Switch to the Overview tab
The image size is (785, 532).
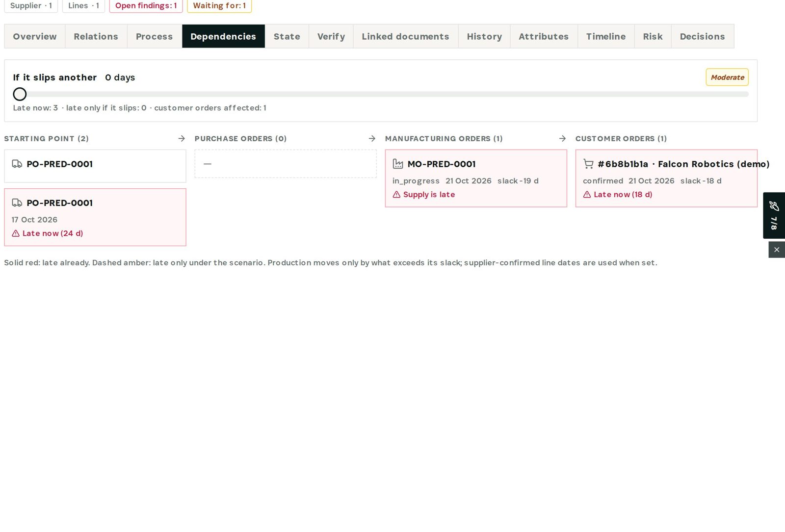(x=35, y=36)
